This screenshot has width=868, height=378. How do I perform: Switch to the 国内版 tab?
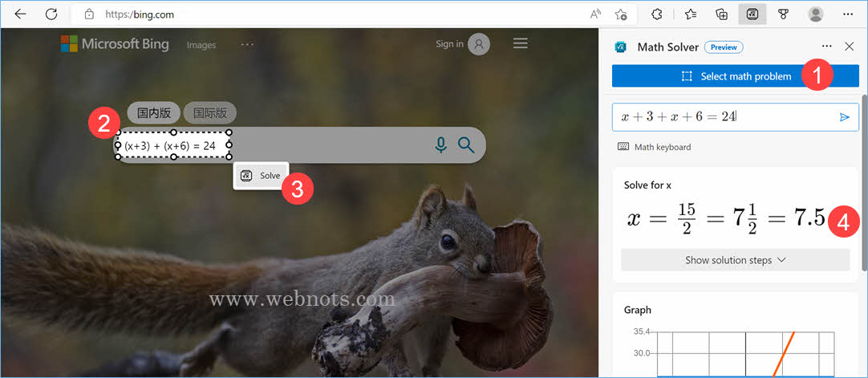(153, 113)
